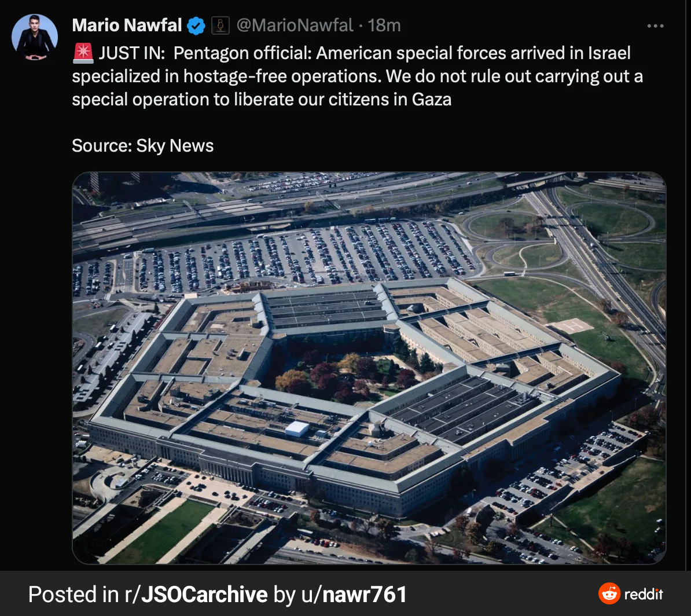Click the microphone affiliate badge icon
The image size is (691, 616).
(220, 25)
